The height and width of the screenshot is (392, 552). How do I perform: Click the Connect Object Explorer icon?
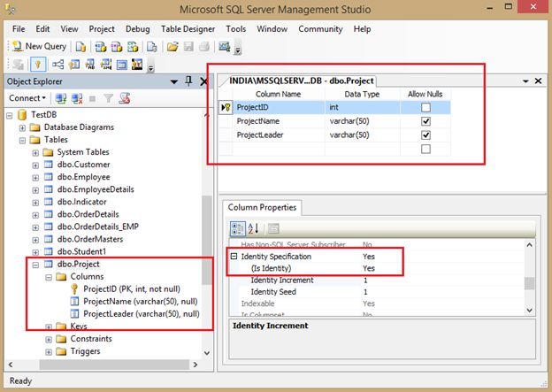pyautogui.click(x=61, y=98)
